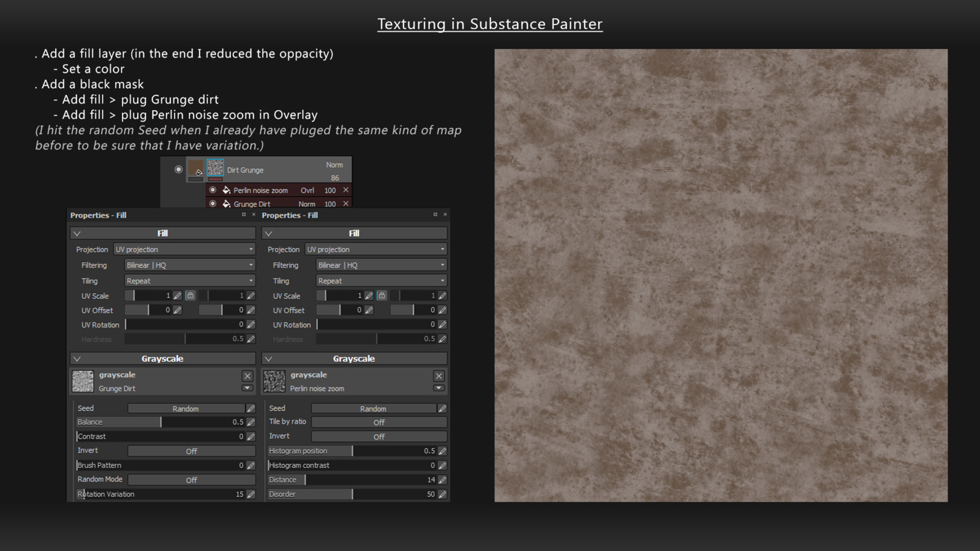Click the fill bucket icon of Grunge Dirt effect
This screenshot has height=551, width=980.
point(226,204)
